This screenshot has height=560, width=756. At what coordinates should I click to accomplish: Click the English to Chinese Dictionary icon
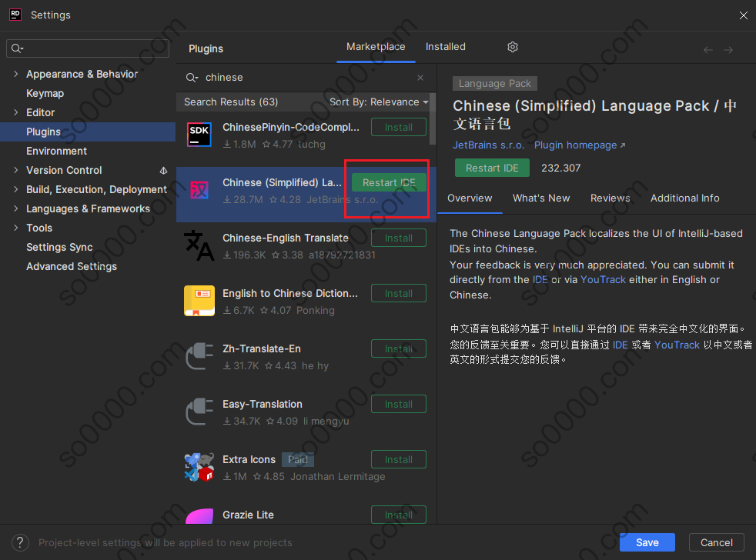pyautogui.click(x=199, y=301)
